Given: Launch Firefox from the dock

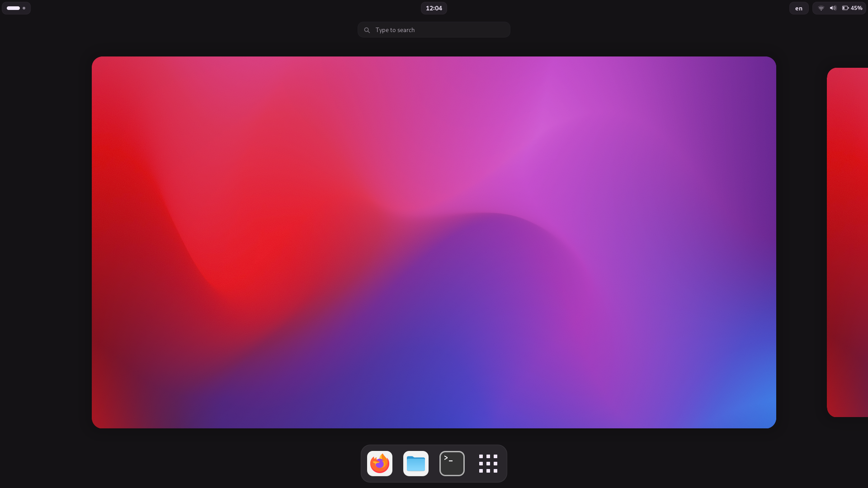Looking at the screenshot, I should point(379,464).
